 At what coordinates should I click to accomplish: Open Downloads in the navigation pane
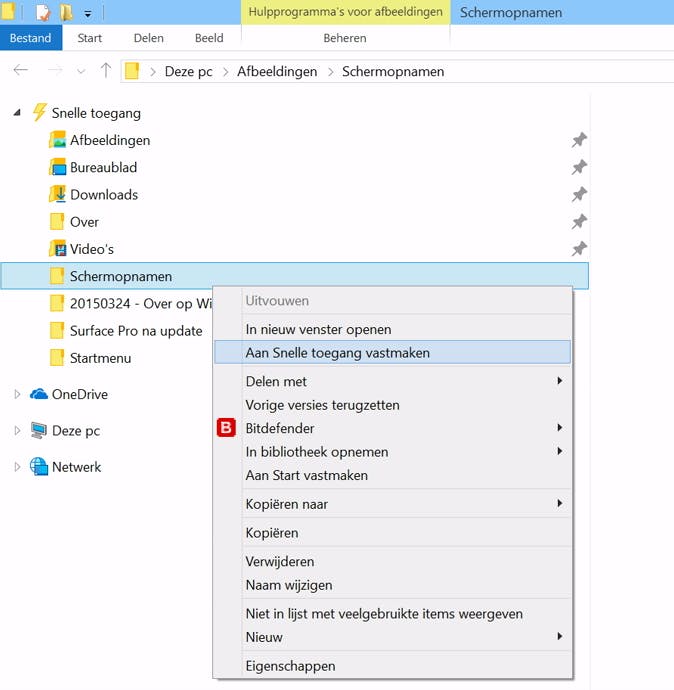click(x=104, y=195)
